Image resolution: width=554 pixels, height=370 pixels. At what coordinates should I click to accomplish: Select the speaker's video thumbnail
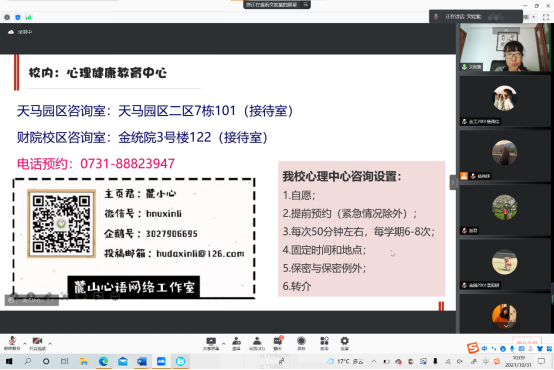(505, 48)
